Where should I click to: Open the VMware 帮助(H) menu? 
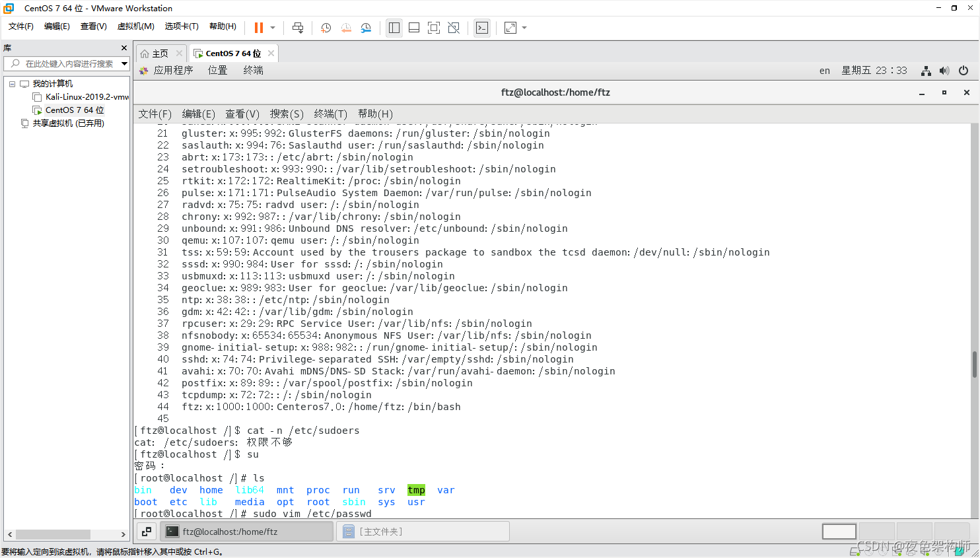pos(223,26)
